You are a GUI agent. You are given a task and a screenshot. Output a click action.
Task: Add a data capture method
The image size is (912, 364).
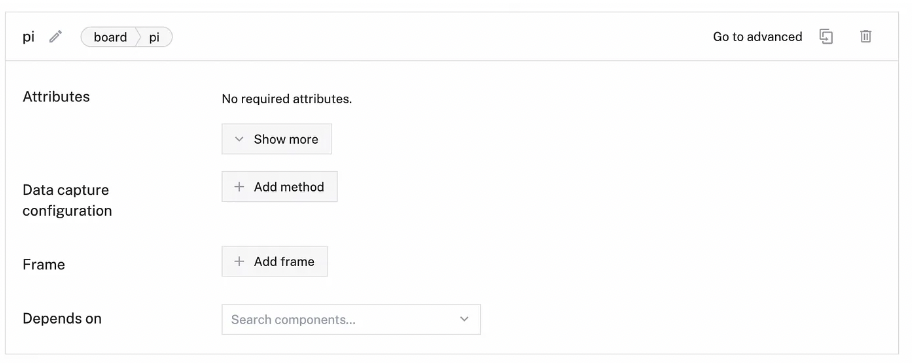tap(280, 187)
